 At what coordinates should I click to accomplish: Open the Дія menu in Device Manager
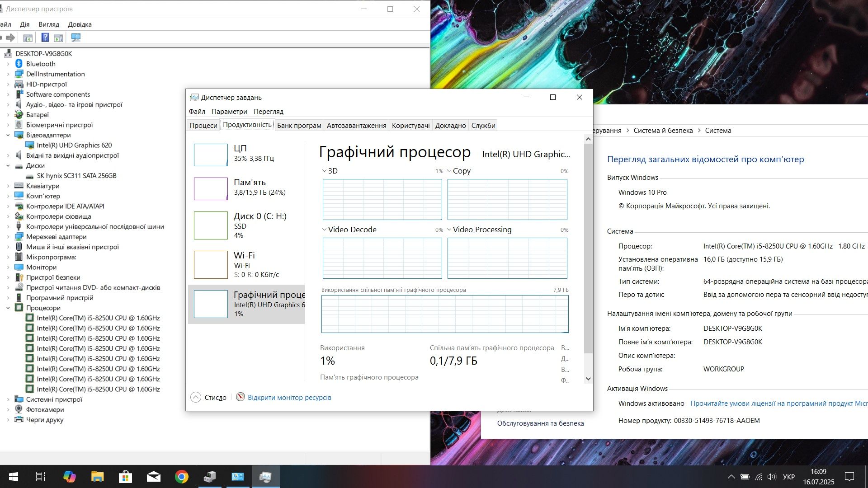(x=25, y=24)
